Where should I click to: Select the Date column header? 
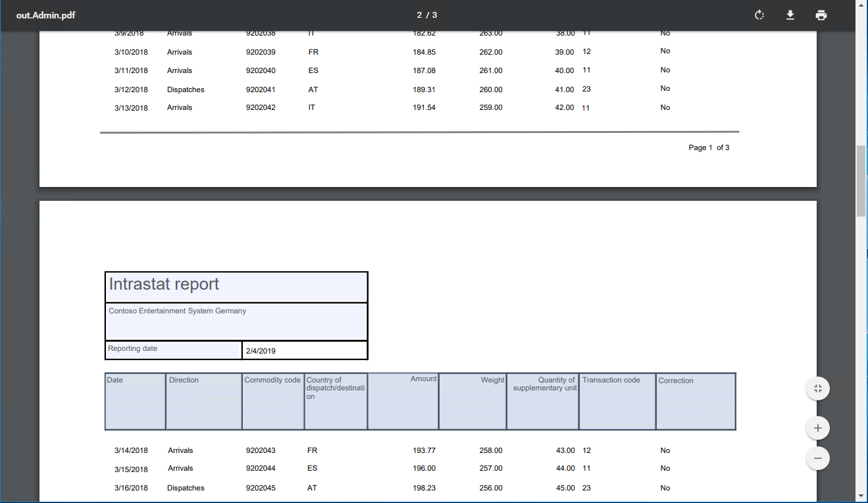[x=116, y=380]
